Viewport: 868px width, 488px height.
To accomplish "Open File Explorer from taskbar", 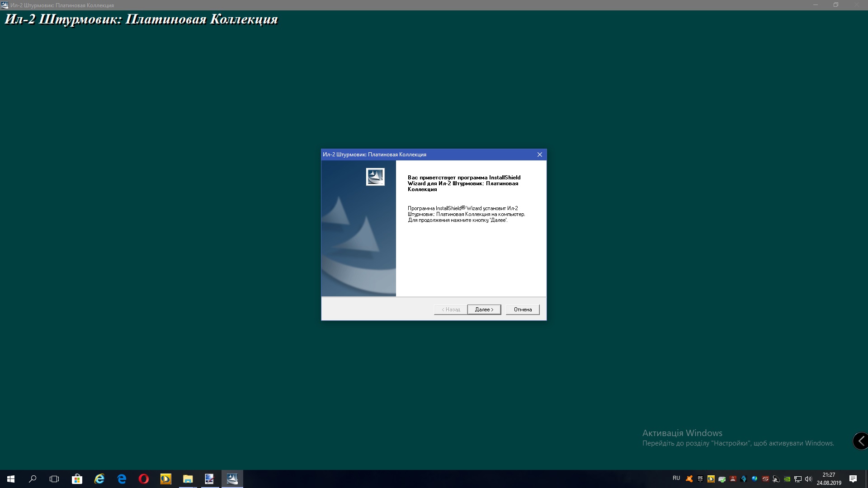I will [188, 479].
